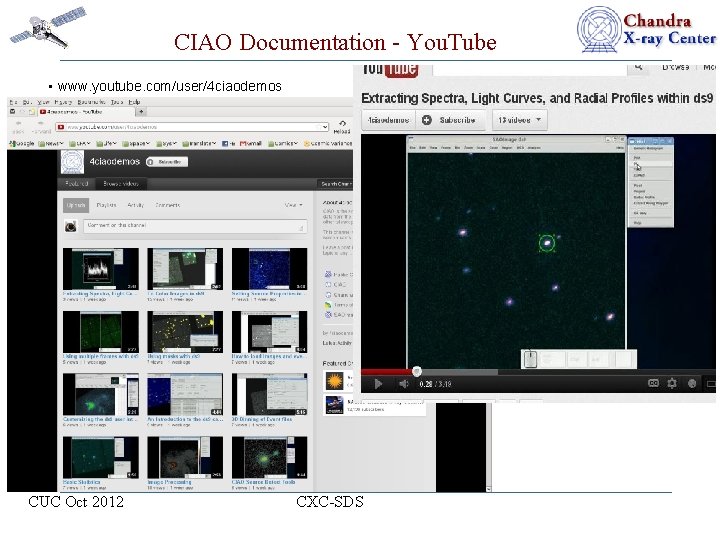Expand the URL bar history dropdown arrow
This screenshot has height=540, width=720.
pyautogui.click(x=325, y=127)
